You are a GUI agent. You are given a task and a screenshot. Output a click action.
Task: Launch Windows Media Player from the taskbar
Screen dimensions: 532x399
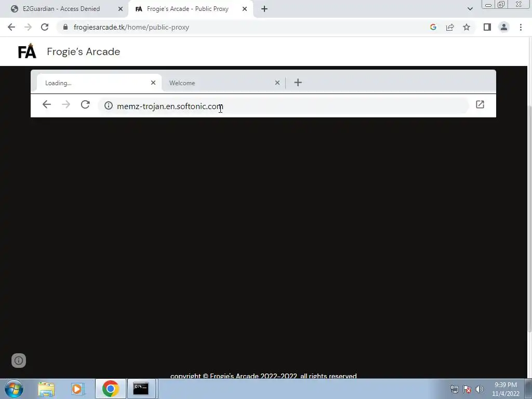(x=78, y=389)
